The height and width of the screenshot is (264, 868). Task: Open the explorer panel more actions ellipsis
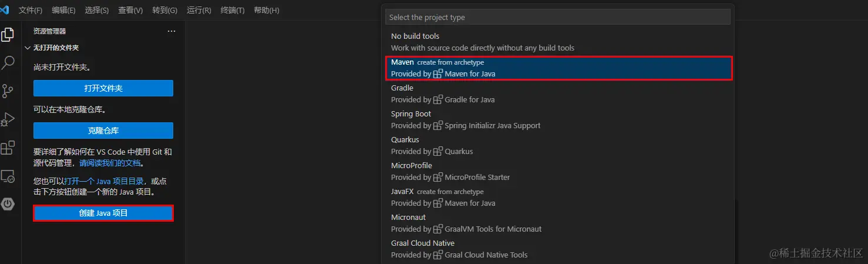[171, 31]
